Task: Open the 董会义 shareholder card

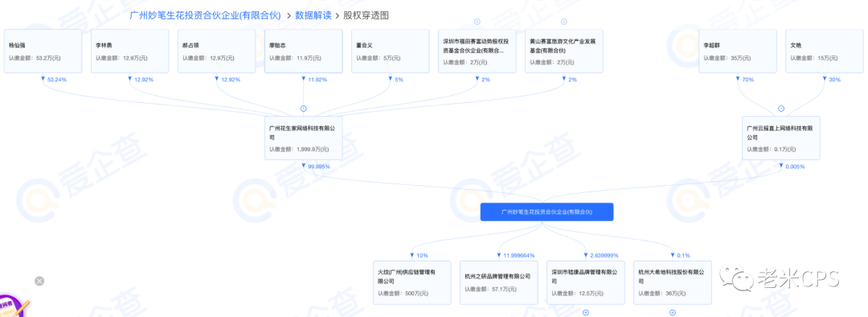Action: 391,51
